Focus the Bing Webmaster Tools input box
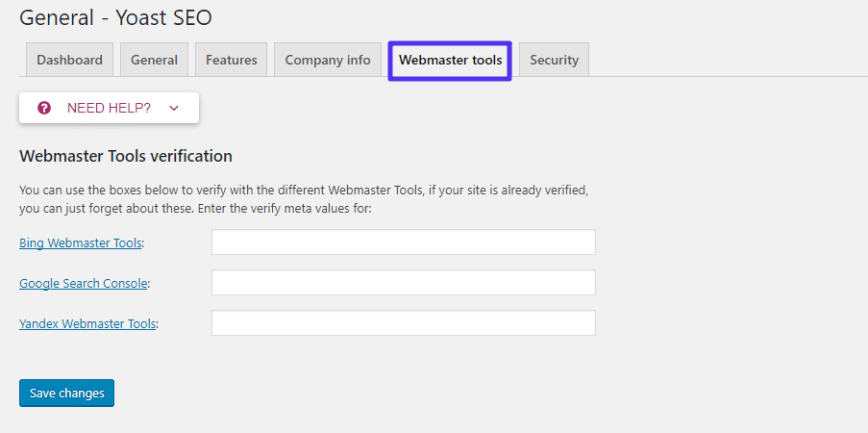 (x=404, y=242)
